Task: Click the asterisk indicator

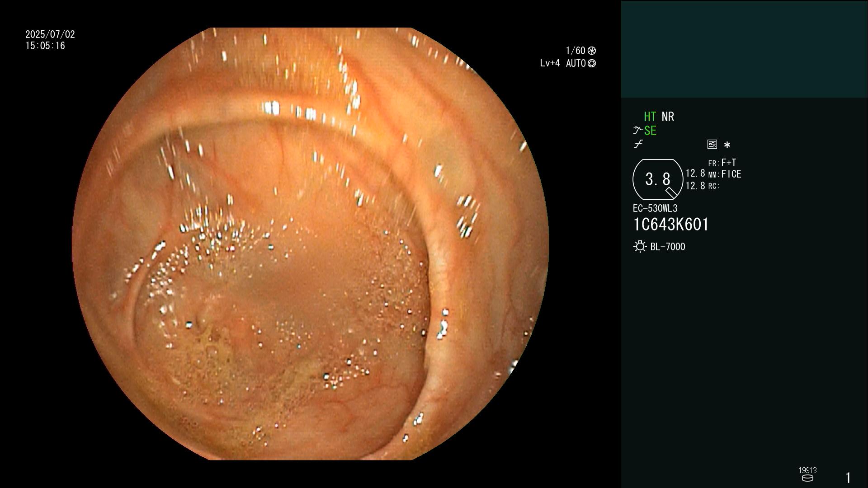Action: tap(727, 145)
